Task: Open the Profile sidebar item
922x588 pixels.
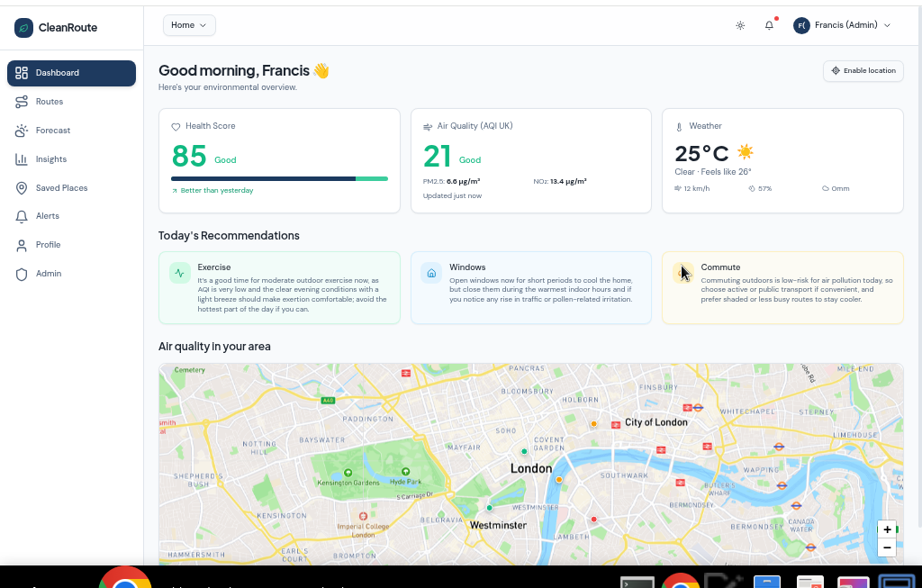Action: 71,245
